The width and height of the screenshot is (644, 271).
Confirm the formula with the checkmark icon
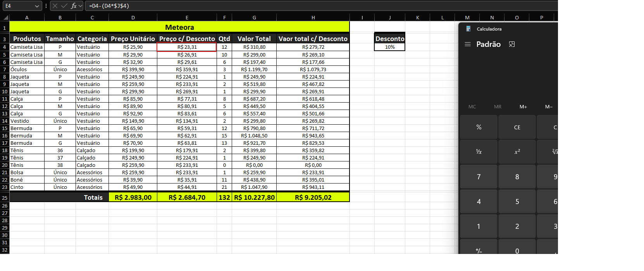pos(64,6)
